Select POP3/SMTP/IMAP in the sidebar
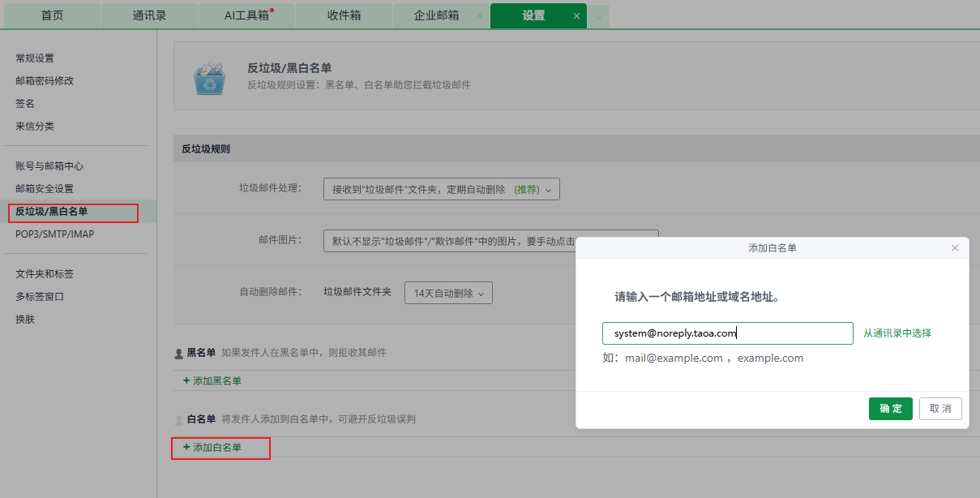The height and width of the screenshot is (498, 980). coord(54,234)
